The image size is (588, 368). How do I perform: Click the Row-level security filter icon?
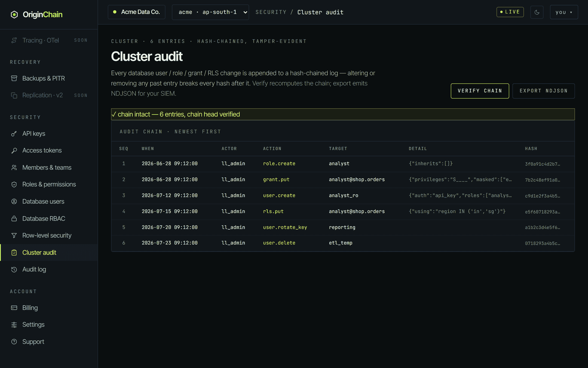pyautogui.click(x=14, y=235)
